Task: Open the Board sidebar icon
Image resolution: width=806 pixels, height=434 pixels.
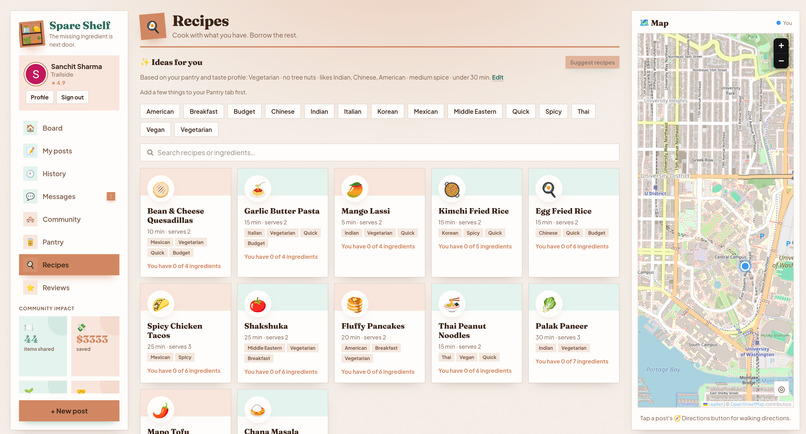Action: 30,128
